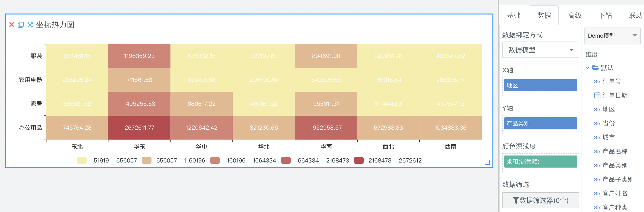The width and height of the screenshot is (644, 212).
Task: Toggle the 151919 – 656057 legend range
Action: point(107,160)
